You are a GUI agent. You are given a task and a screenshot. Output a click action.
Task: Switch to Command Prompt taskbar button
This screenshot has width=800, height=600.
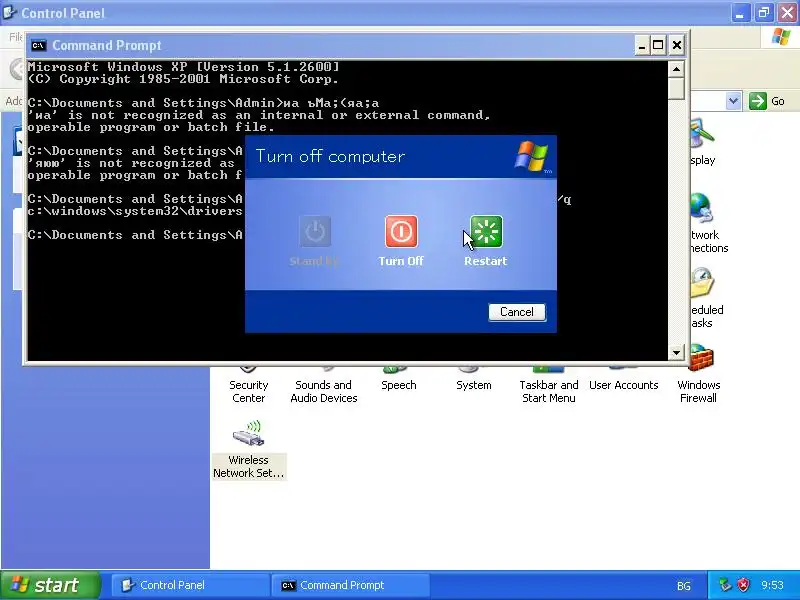pos(350,585)
